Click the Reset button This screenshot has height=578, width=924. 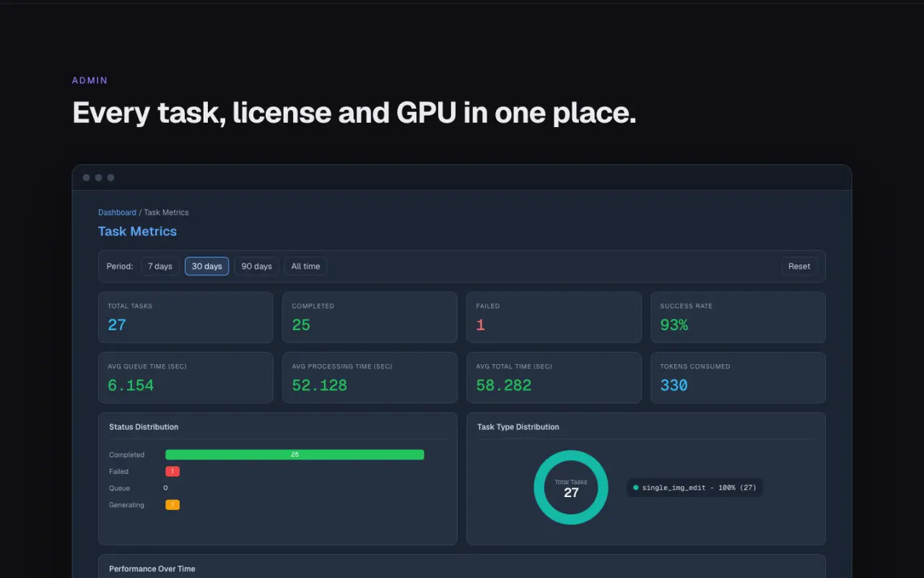click(799, 267)
